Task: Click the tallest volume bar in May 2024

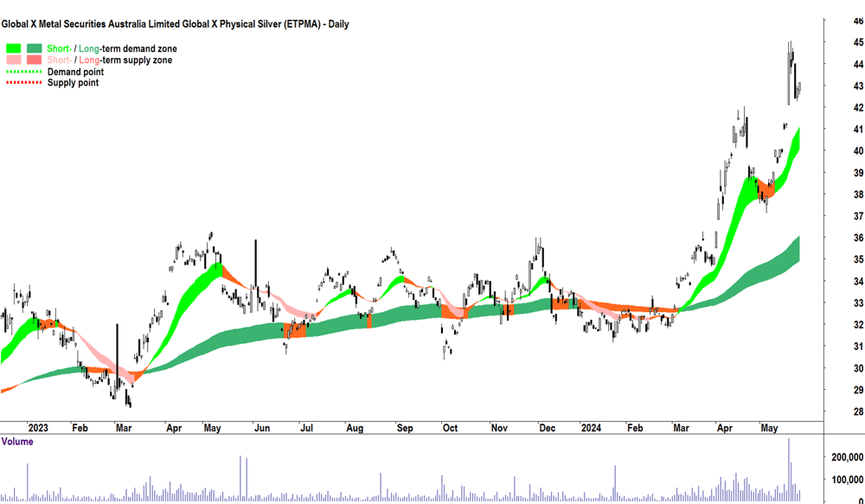Action: [789, 469]
